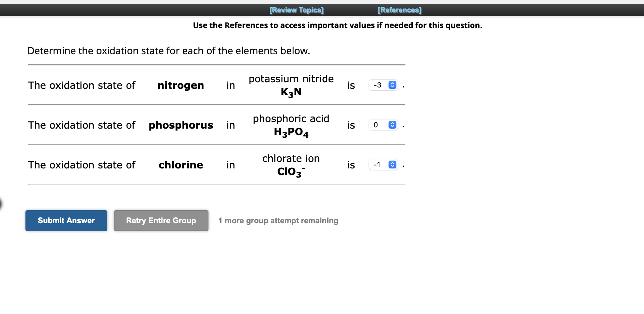Viewport: 644px width, 314px height.
Task: Select the -3 value shown for nitrogen
Action: (x=377, y=85)
